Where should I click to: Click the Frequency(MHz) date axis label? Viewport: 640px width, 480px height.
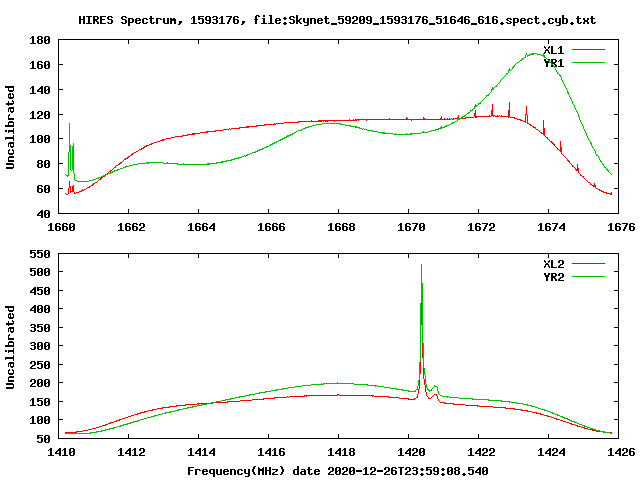[338, 471]
